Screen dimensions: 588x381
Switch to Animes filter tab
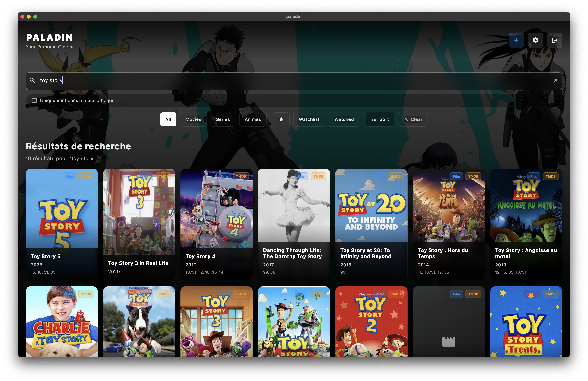(252, 119)
